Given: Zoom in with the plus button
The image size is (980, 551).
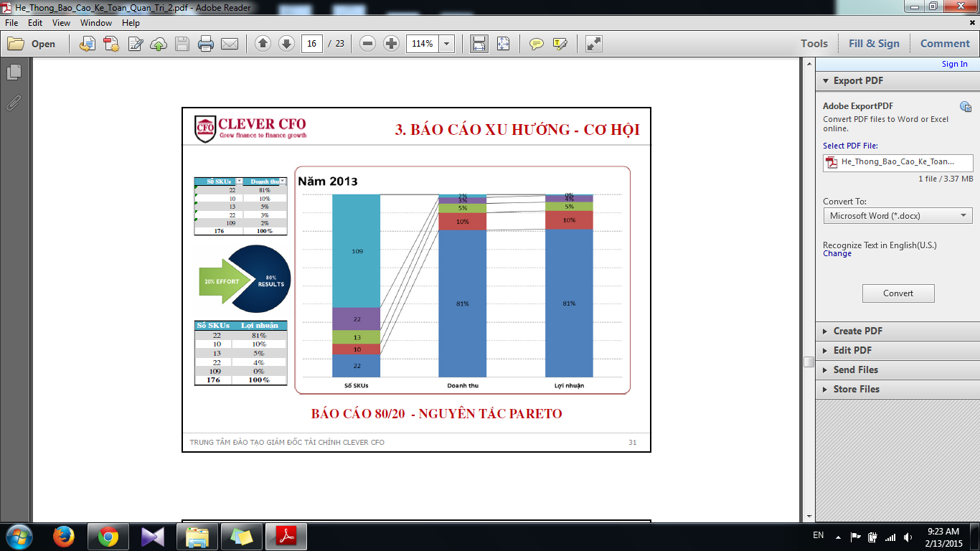Looking at the screenshot, I should tap(391, 44).
